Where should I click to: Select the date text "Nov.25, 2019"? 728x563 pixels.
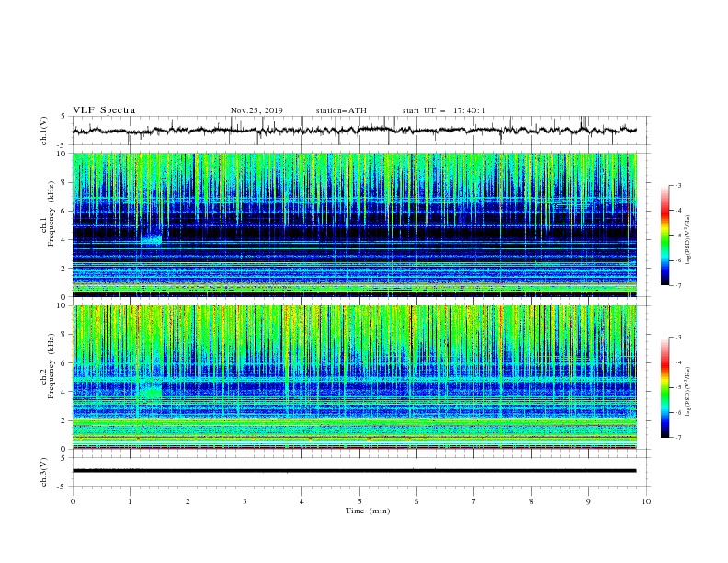click(x=256, y=110)
